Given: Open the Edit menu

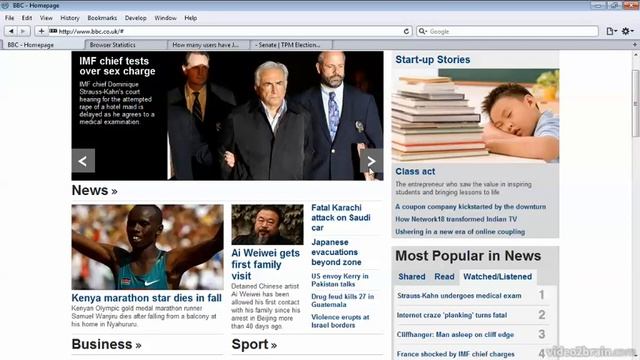Looking at the screenshot, I should (27, 18).
